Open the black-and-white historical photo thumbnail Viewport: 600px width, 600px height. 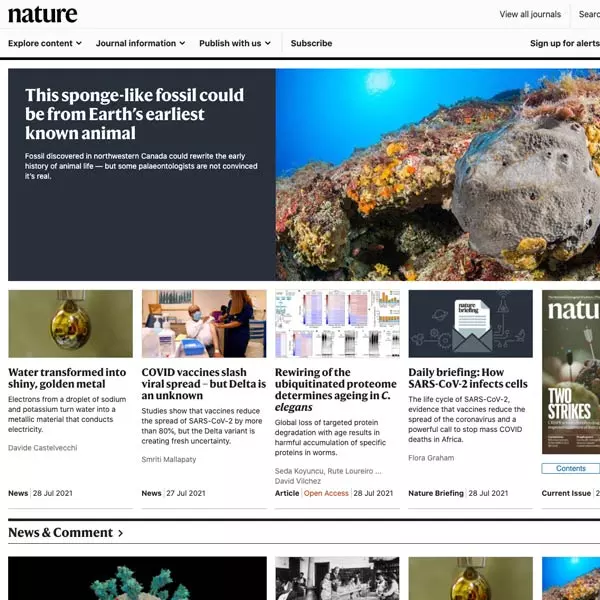click(337, 578)
